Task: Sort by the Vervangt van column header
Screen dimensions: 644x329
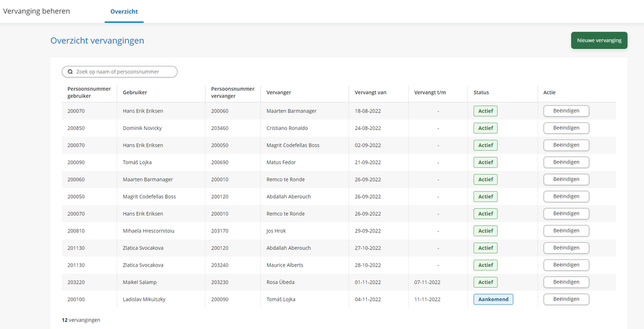Action: pyautogui.click(x=371, y=92)
